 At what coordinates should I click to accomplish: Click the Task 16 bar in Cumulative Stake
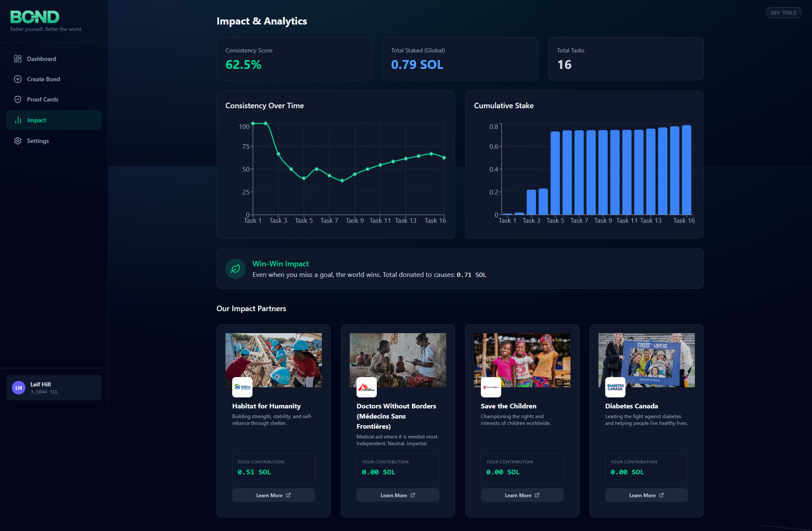[686, 170]
